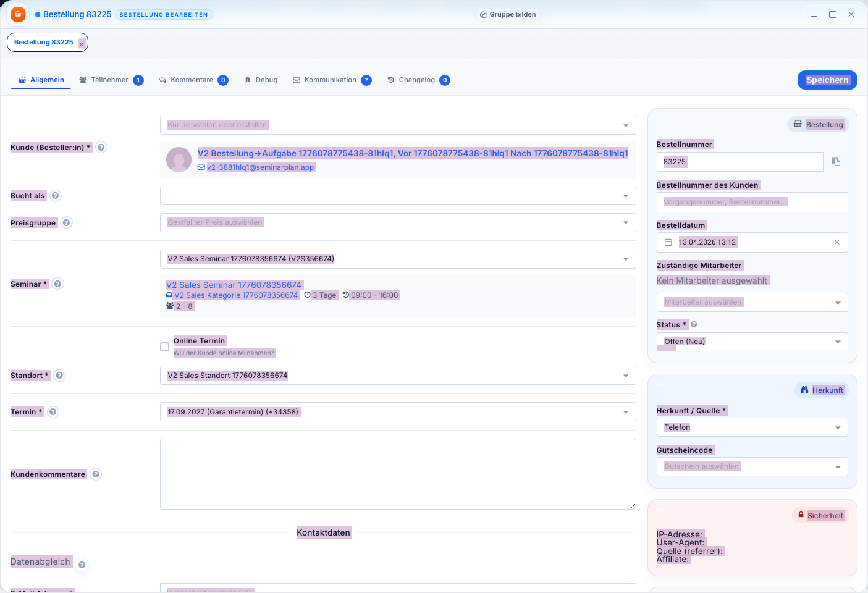Open help icon next to Kunde (Besteller:in)

point(101,147)
